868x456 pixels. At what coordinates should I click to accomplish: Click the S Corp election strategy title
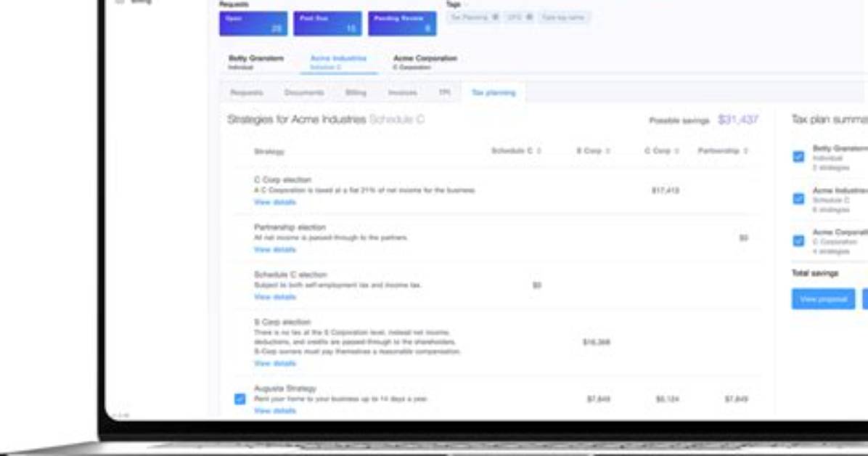(x=282, y=322)
